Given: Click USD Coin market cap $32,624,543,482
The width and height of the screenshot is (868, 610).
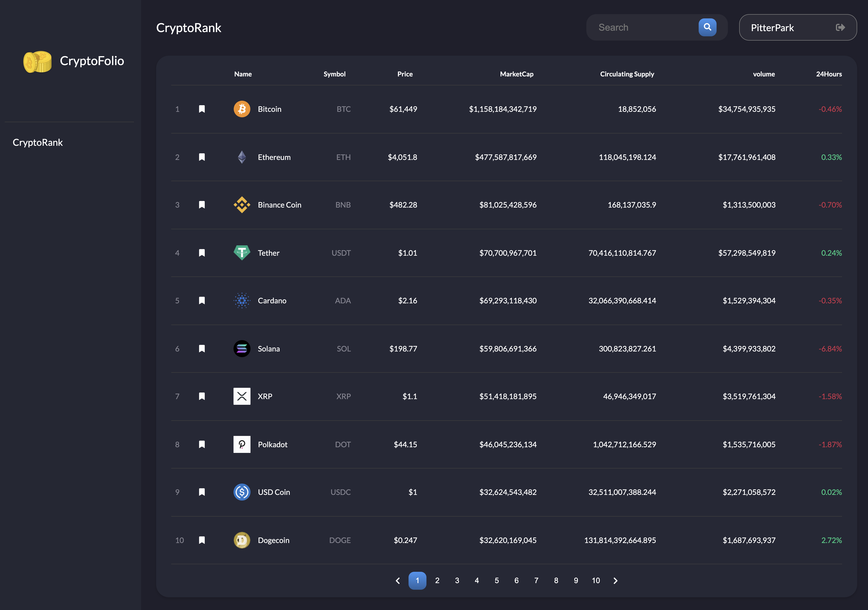Looking at the screenshot, I should (x=508, y=492).
